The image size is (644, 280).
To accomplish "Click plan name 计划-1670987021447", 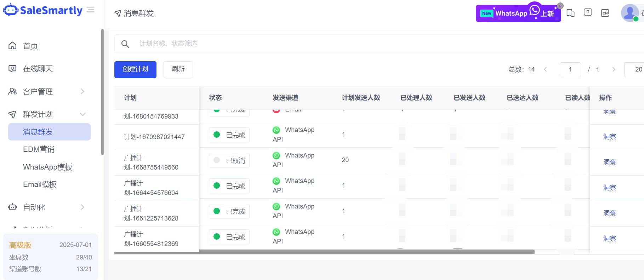I will pyautogui.click(x=154, y=137).
